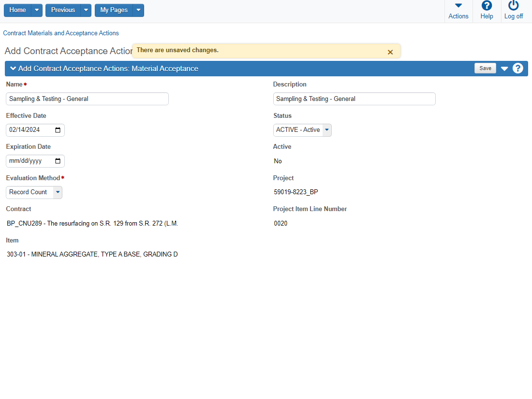Open the Effective Date calendar picker
Screen dimensions: 532x399
tap(58, 130)
